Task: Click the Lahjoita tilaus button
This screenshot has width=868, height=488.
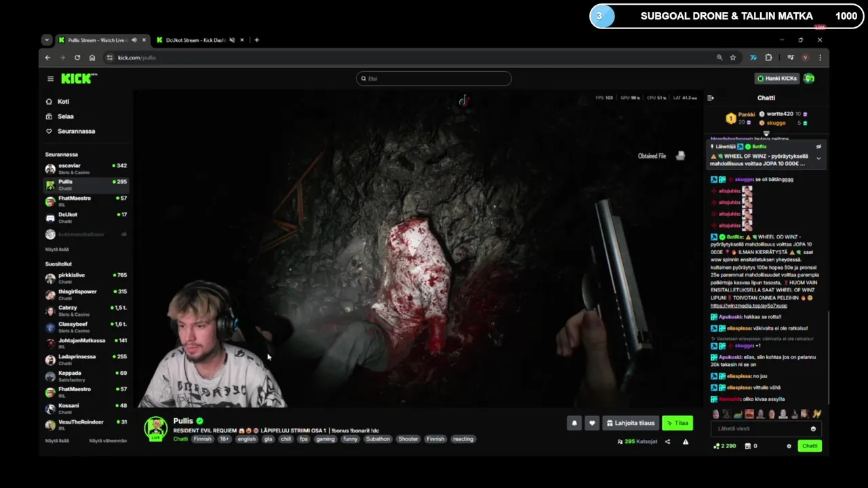Action: point(631,423)
